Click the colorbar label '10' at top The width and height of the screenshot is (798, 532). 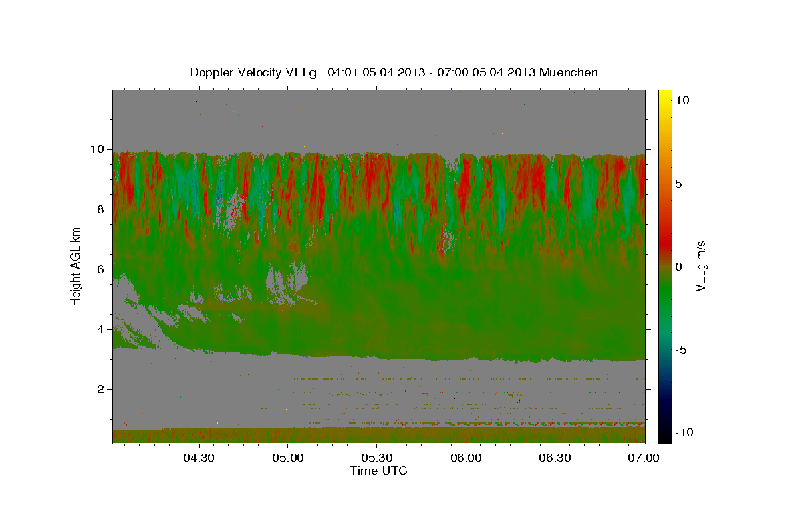point(682,100)
